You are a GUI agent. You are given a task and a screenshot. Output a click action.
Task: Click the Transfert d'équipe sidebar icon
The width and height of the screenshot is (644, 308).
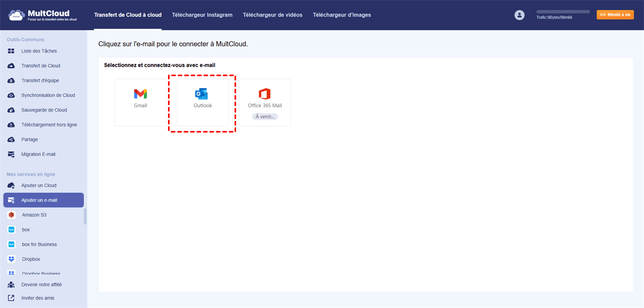[11, 80]
